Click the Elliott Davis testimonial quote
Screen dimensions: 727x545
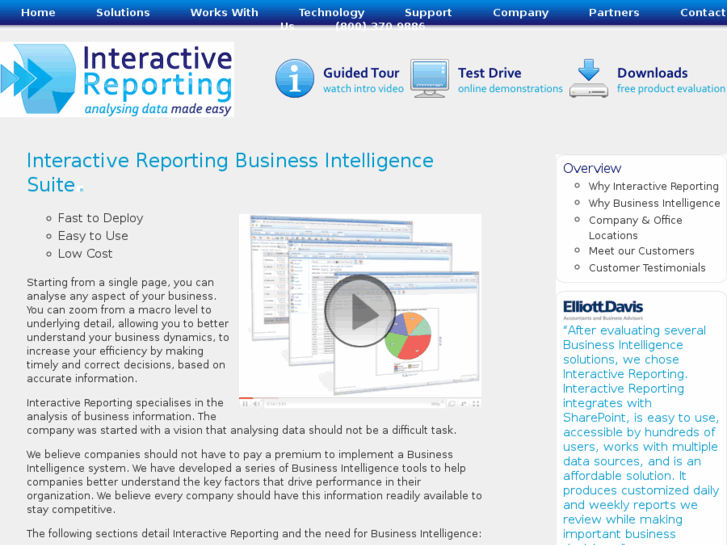641,434
